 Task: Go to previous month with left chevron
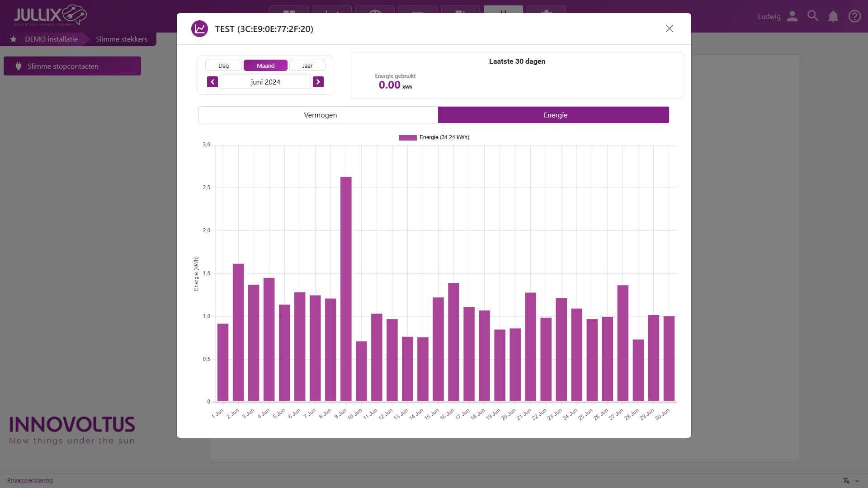click(x=212, y=82)
